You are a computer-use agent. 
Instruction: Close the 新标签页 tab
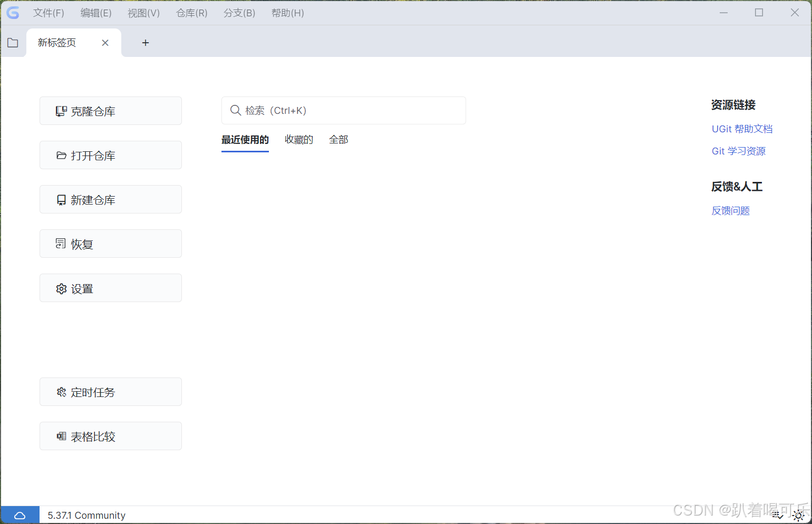click(x=105, y=43)
